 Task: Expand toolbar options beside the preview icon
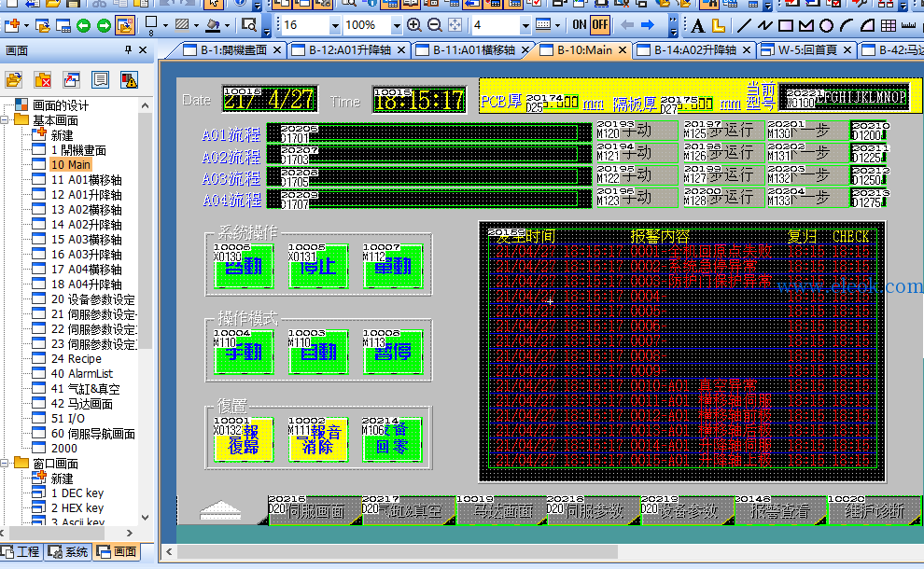pos(267,26)
